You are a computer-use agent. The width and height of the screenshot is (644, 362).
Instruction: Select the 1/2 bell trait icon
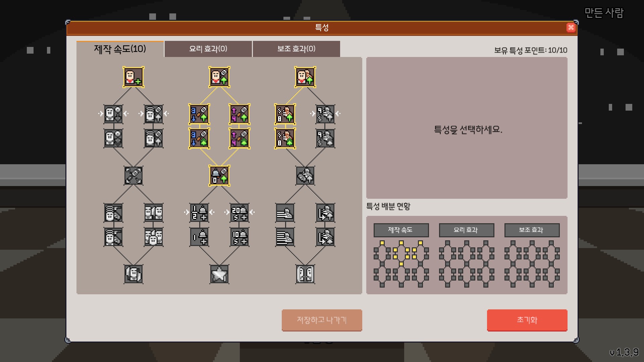click(x=199, y=213)
